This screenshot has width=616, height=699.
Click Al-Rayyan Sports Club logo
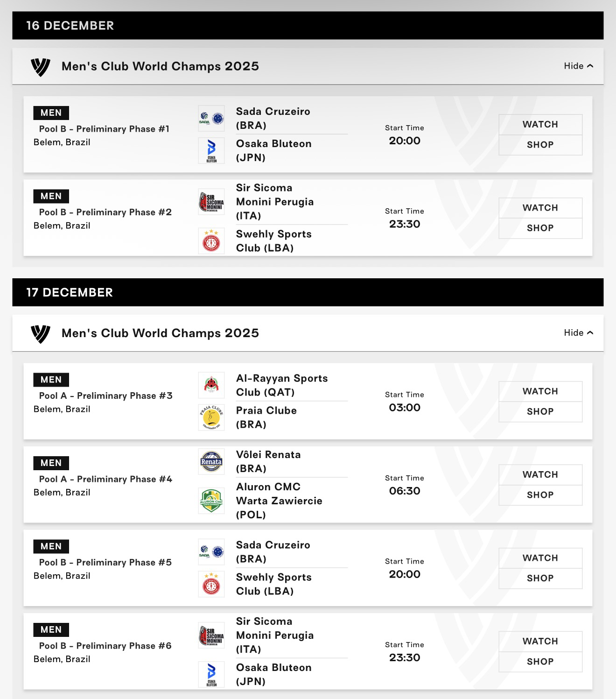coord(211,385)
